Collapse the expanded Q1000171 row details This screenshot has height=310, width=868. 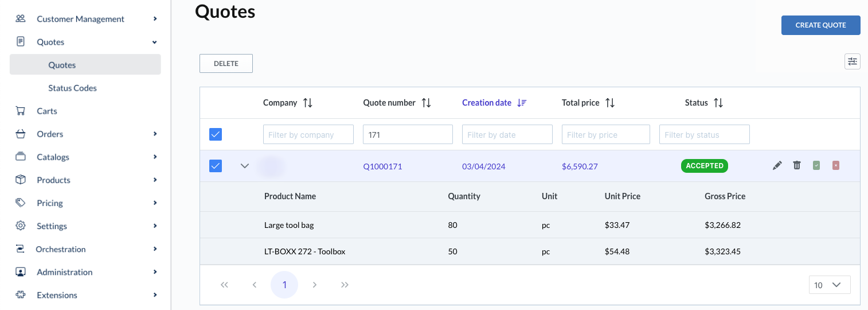coord(245,166)
